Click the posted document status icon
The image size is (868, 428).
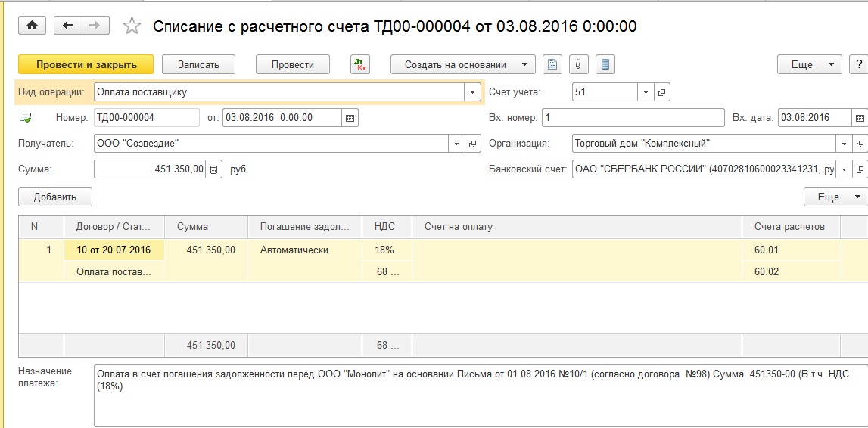[26, 117]
